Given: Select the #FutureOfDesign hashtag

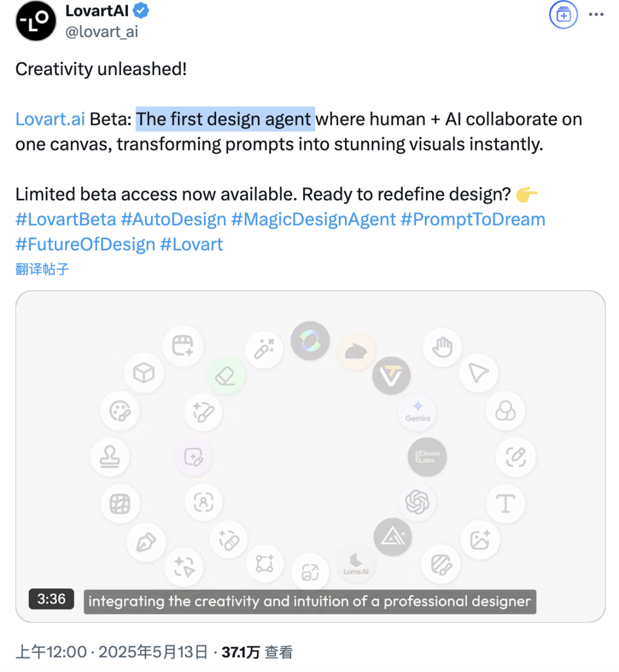Looking at the screenshot, I should tap(85, 245).
